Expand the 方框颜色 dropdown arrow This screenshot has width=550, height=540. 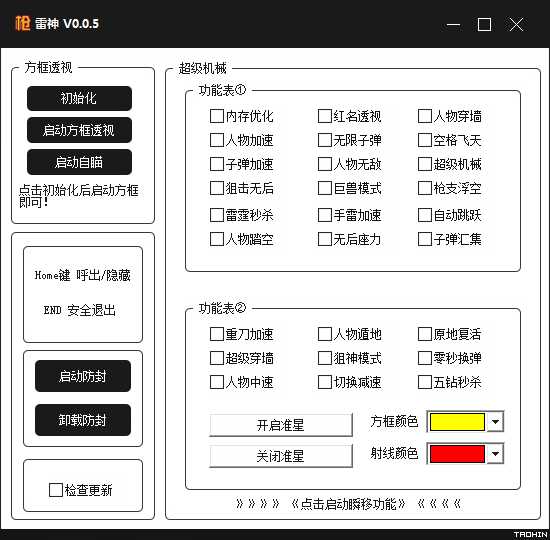point(495,422)
